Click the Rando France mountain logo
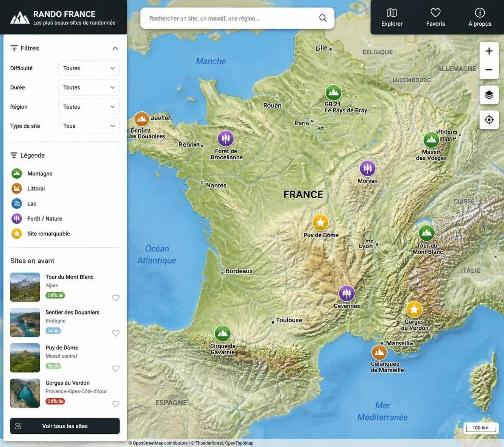This screenshot has height=447, width=504. click(x=20, y=17)
